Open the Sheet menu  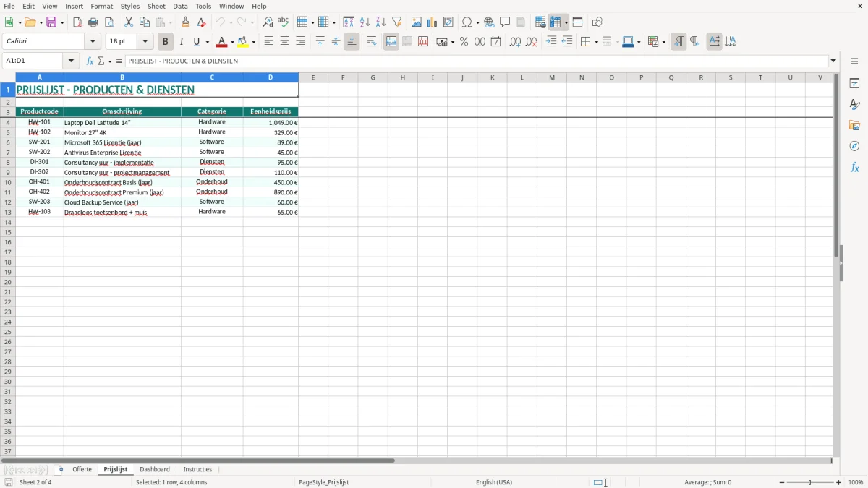[x=156, y=6]
